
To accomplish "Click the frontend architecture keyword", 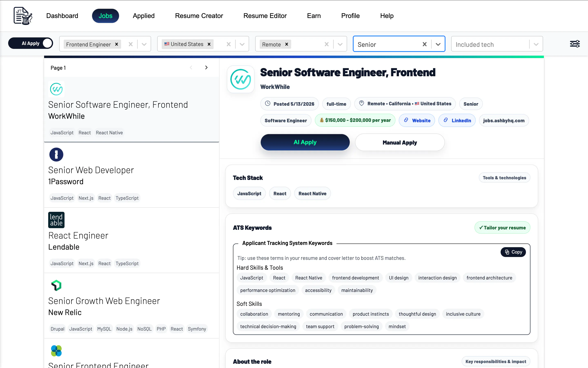I will (489, 278).
